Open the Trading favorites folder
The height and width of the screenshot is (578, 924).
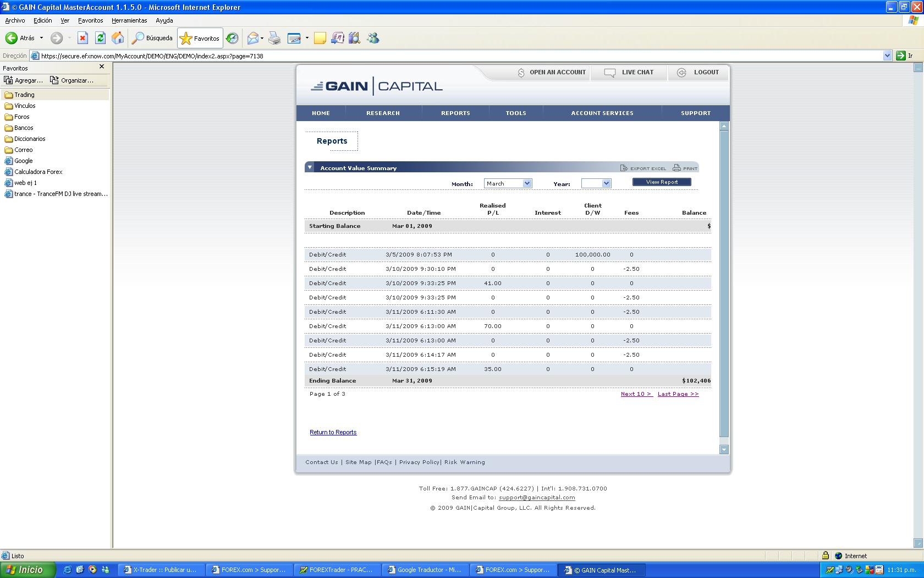(24, 95)
